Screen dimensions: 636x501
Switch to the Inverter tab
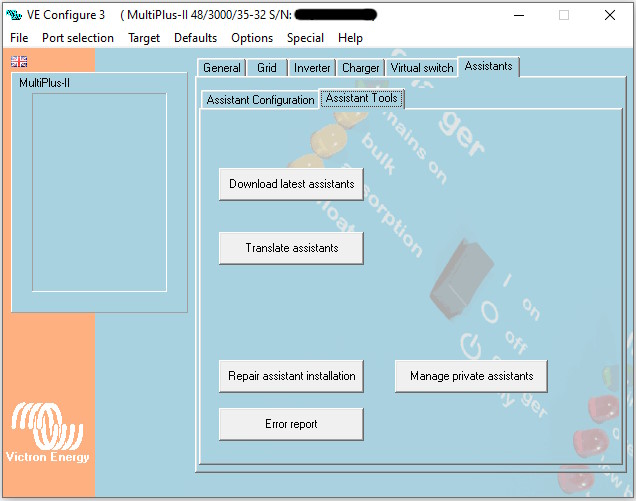(312, 68)
